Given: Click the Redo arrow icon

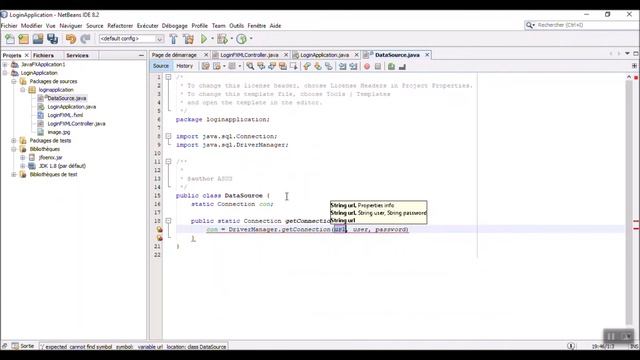Looking at the screenshot, I should [x=85, y=39].
